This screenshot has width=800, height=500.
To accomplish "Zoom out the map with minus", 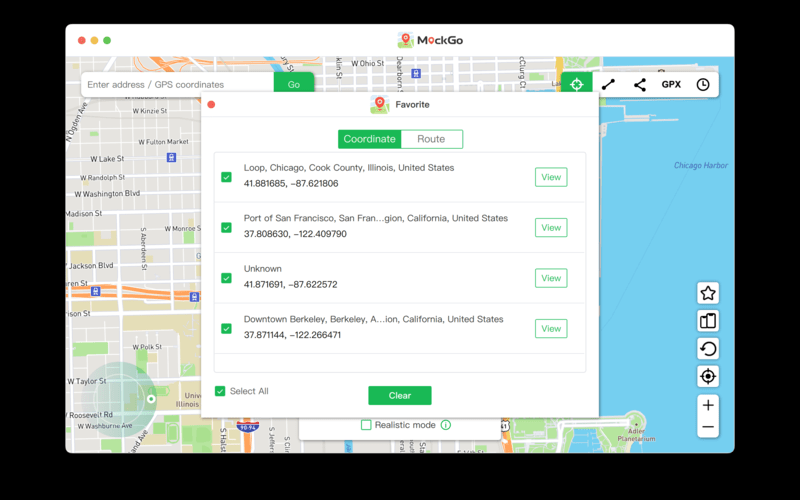I will pos(708,427).
